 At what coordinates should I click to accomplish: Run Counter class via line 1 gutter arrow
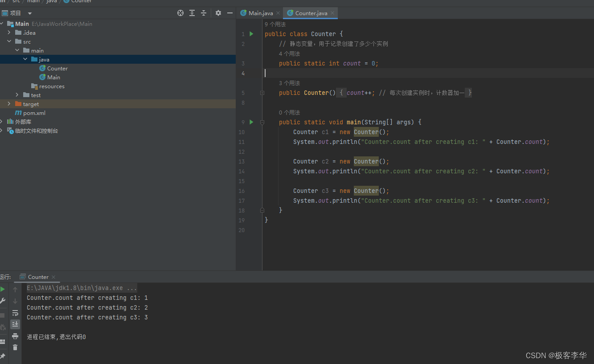(x=251, y=34)
